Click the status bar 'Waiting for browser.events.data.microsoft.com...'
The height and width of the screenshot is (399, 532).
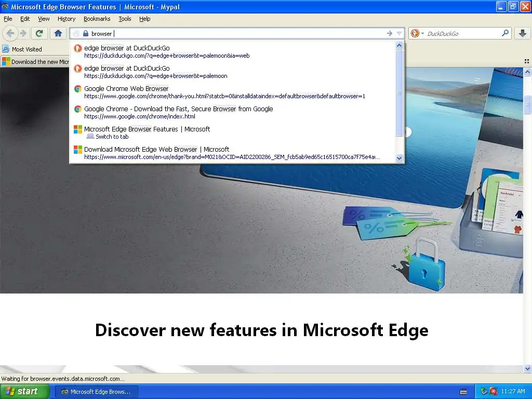coord(63,379)
